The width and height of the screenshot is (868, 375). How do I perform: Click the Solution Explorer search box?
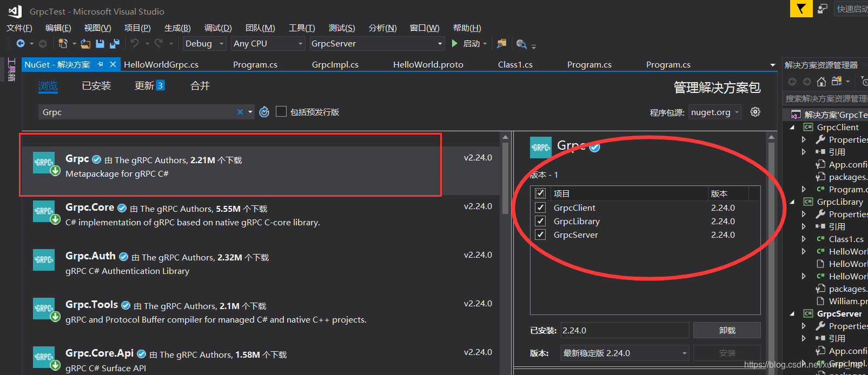(x=826, y=99)
